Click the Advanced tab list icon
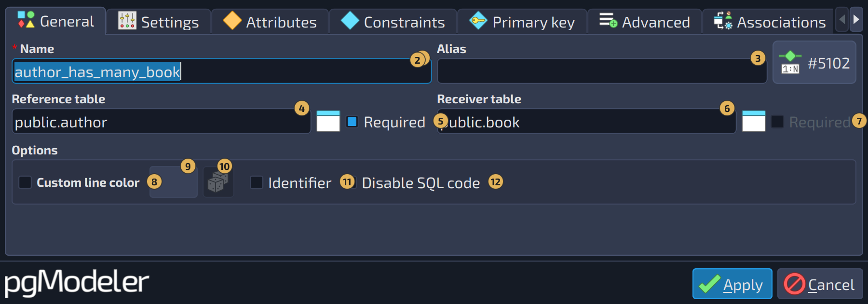Viewport: 868px width, 304px height. pyautogui.click(x=608, y=21)
